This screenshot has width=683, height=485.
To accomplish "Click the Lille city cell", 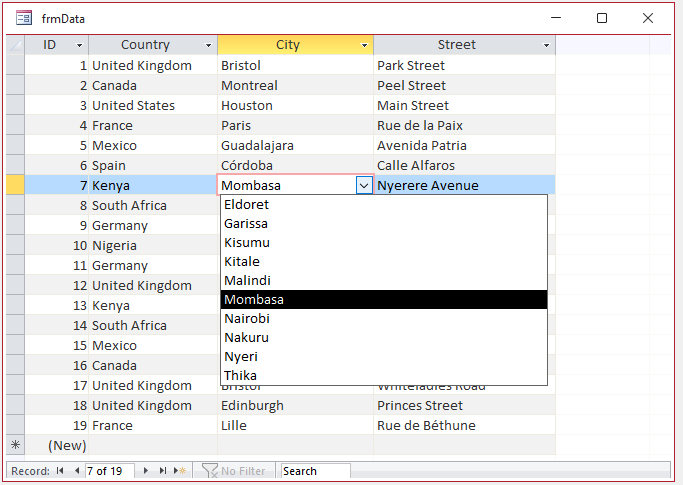I will pos(295,425).
